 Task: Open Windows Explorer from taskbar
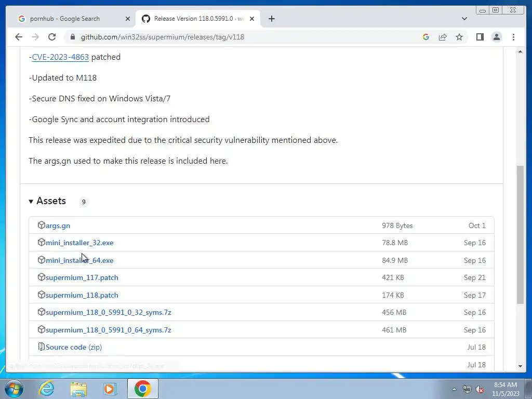pos(78,389)
